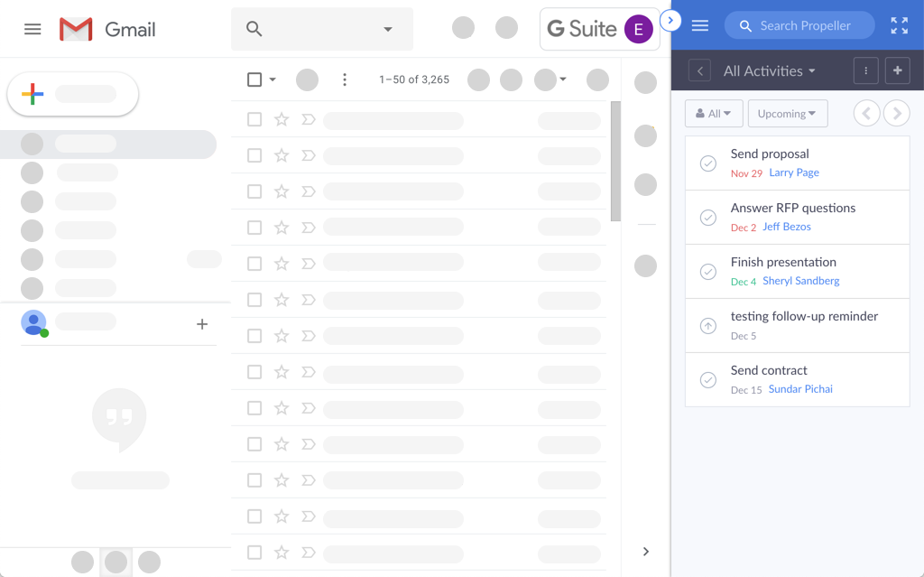Collapse the Propeller sidebar with blue chevron
924x577 pixels.
tap(670, 20)
